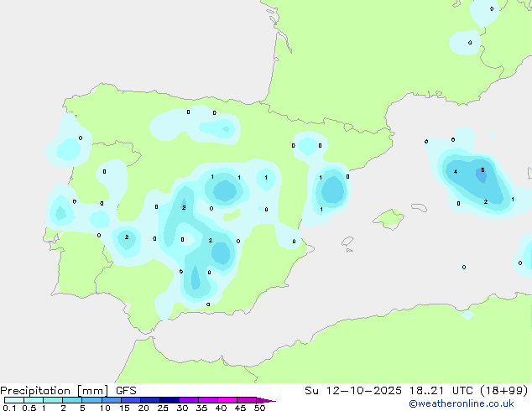Click the legend number '25'
The image size is (532, 411).
[163, 408]
